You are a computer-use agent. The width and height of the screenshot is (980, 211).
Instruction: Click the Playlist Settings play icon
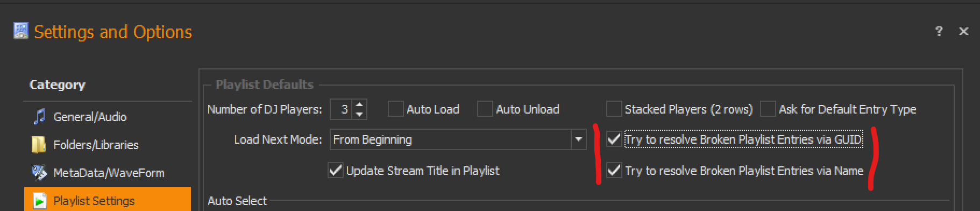click(x=39, y=201)
